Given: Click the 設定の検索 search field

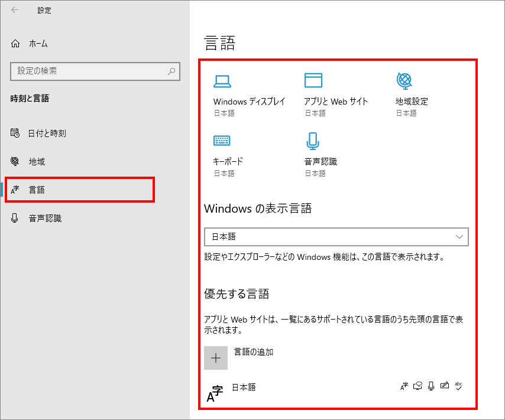Looking at the screenshot, I should tap(95, 71).
